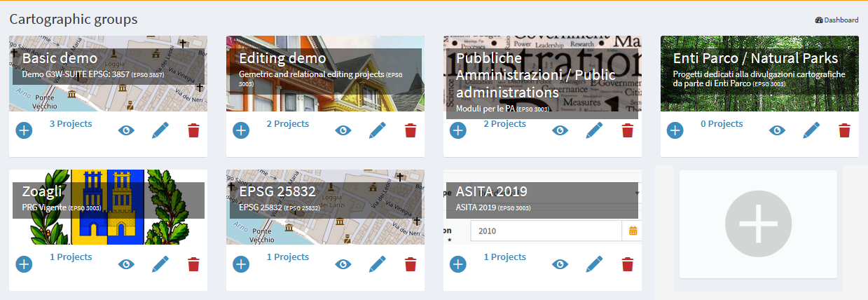View the Editing demo group details
This screenshot has width=868, height=300.
(x=343, y=130)
